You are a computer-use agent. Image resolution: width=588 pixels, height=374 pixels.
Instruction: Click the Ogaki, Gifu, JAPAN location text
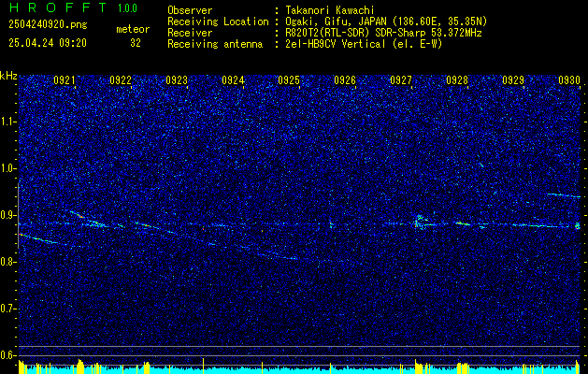pyautogui.click(x=386, y=22)
